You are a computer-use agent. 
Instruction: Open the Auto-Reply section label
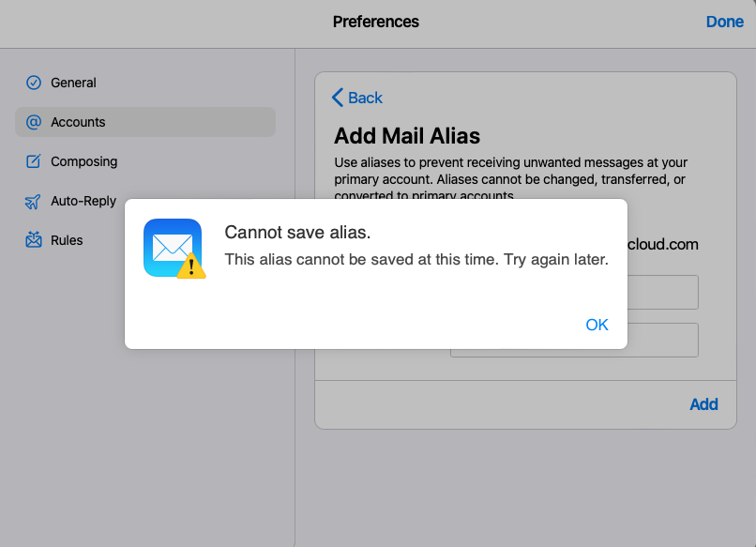point(83,201)
